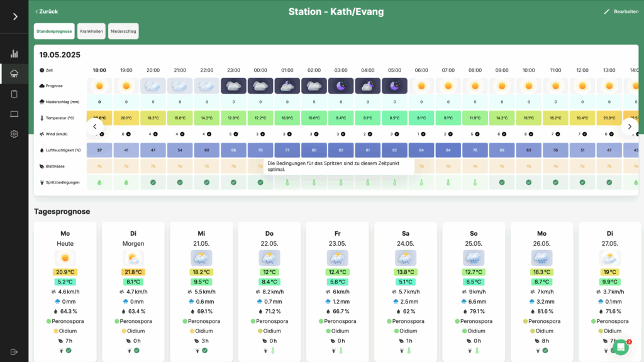
Task: Click the Bearbeiten edit button
Action: tap(621, 11)
